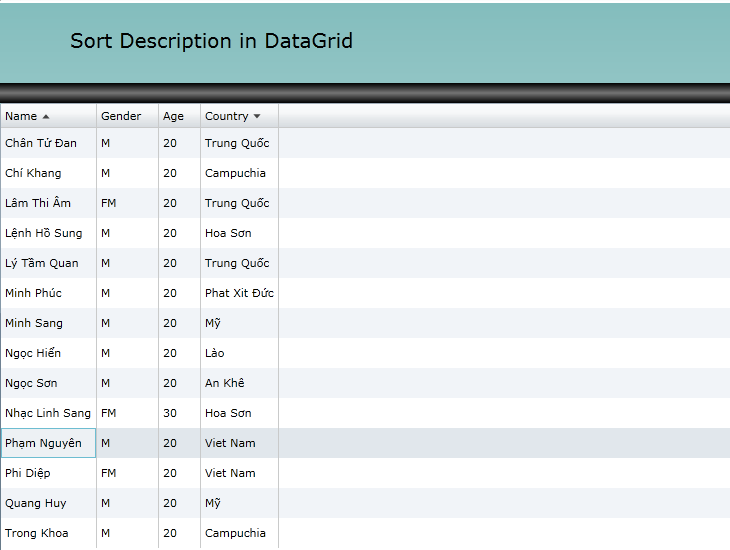Select the Phi Diệp name cell
This screenshot has width=730, height=550.
[x=28, y=473]
